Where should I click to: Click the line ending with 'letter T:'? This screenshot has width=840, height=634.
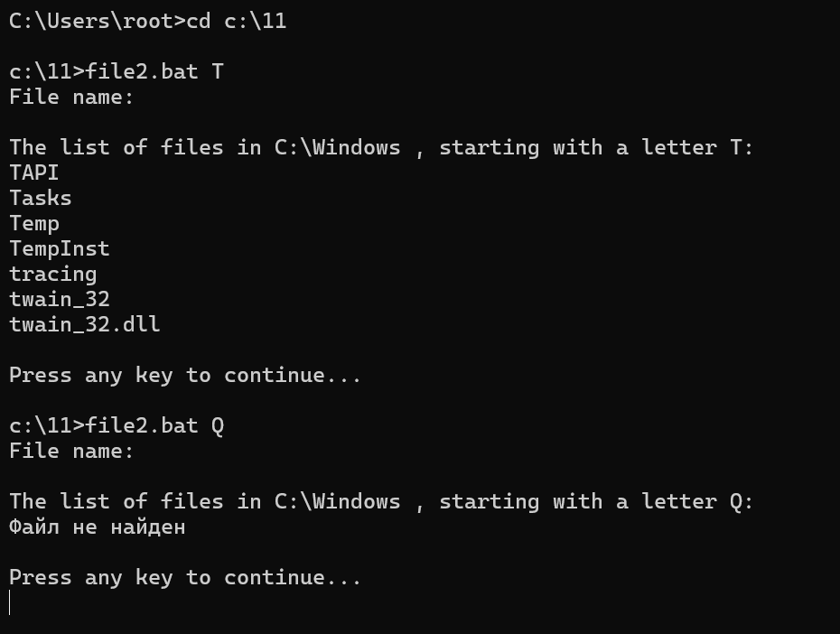pyautogui.click(x=381, y=148)
